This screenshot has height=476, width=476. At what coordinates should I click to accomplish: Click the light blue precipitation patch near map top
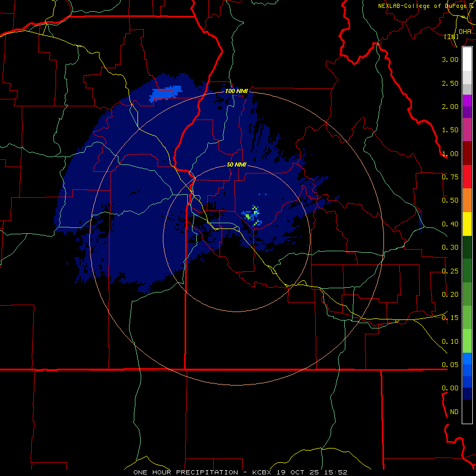coord(166,93)
